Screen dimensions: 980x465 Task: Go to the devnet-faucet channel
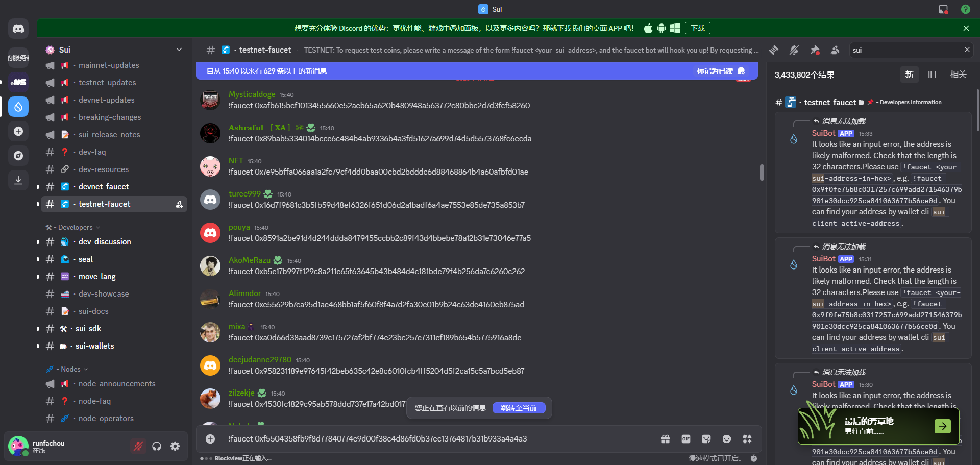[x=114, y=187]
